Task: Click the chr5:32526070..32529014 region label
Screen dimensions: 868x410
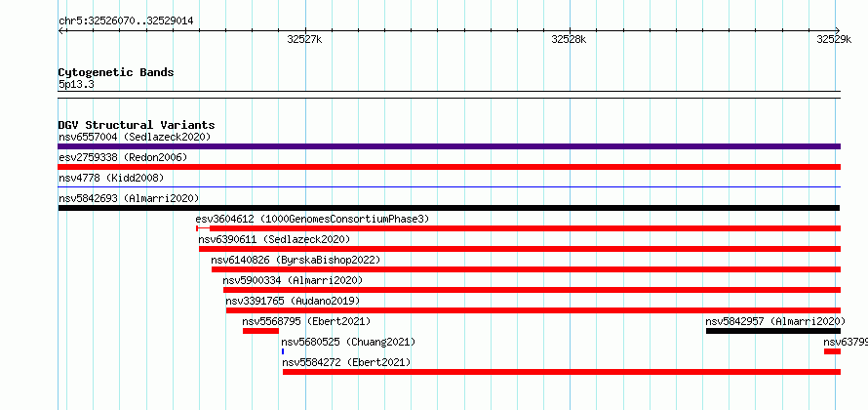Action: (126, 21)
